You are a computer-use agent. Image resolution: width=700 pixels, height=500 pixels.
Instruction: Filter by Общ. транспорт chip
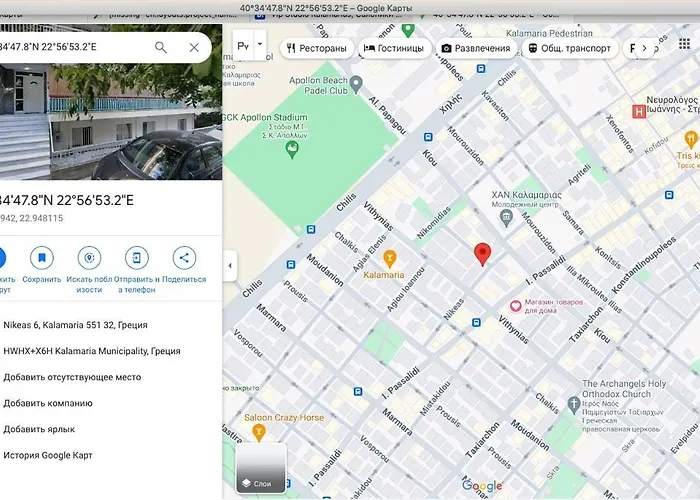(x=570, y=48)
